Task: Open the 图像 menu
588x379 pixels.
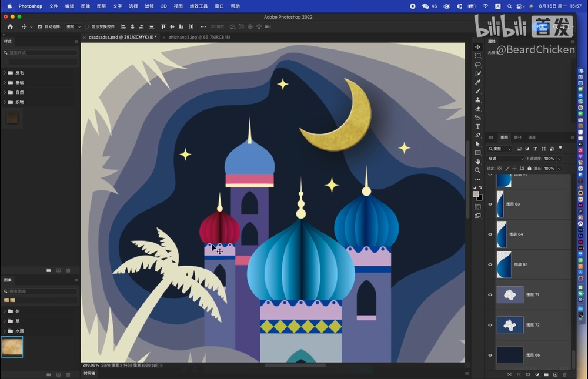Action: point(85,6)
